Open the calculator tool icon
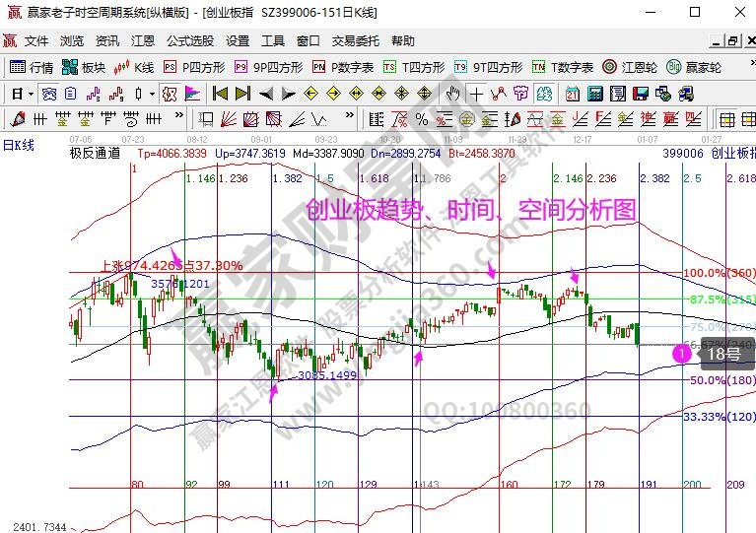The width and height of the screenshot is (756, 533). (594, 94)
